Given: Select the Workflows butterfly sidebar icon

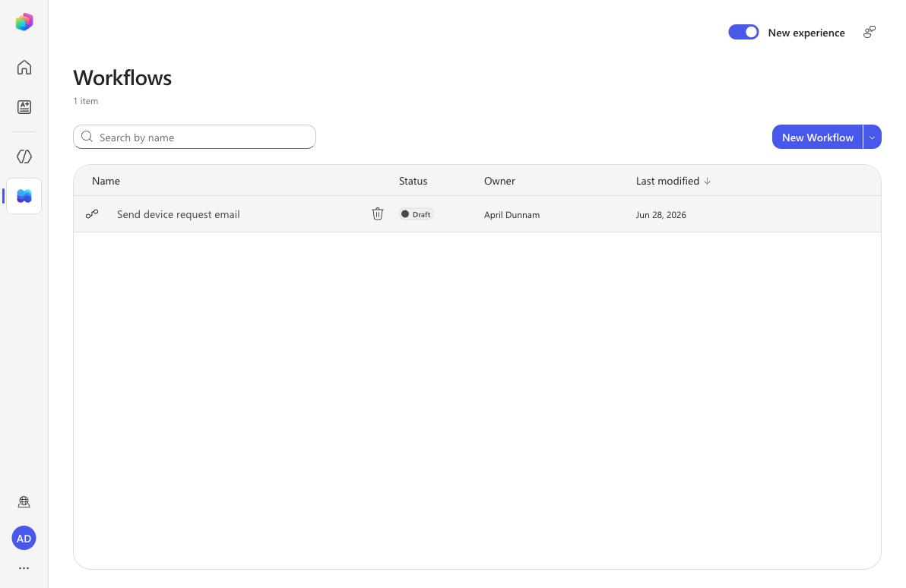Looking at the screenshot, I should pyautogui.click(x=24, y=197).
